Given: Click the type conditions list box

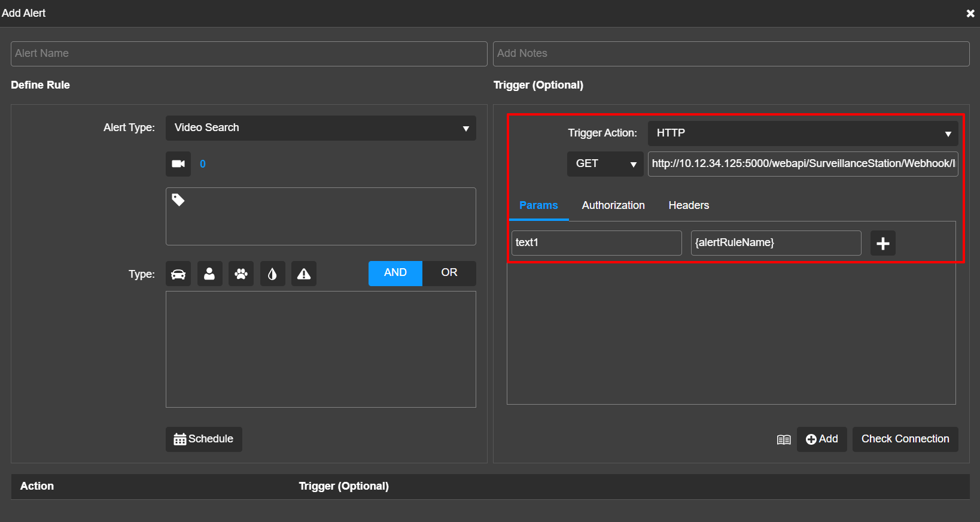Looking at the screenshot, I should pos(321,349).
